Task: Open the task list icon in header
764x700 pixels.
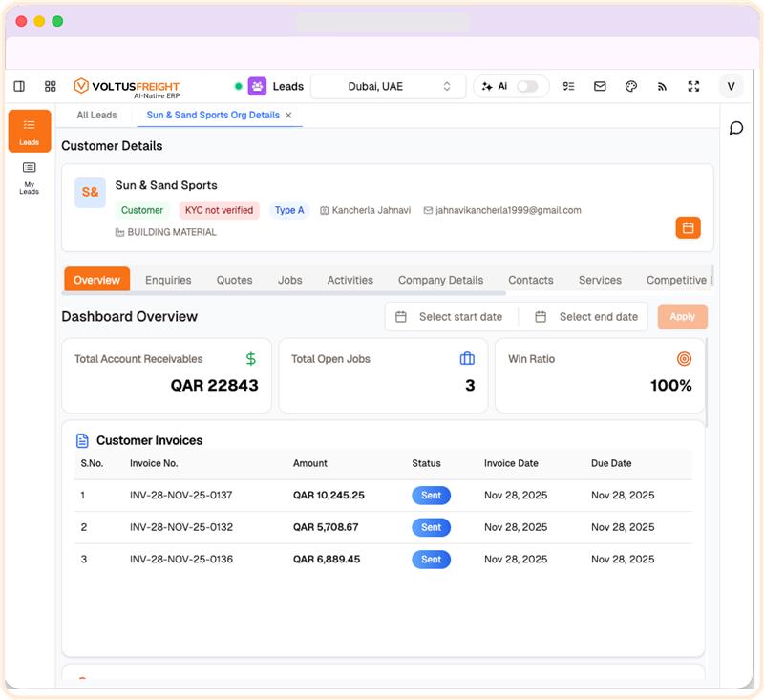Action: pos(568,86)
